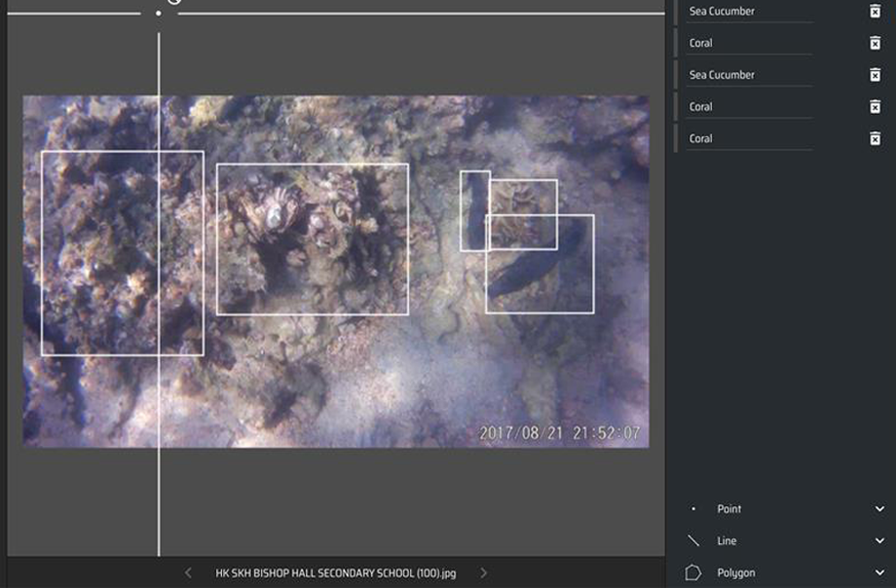
Task: Delete the topmost Sea Cucumber annotation
Action: [875, 12]
